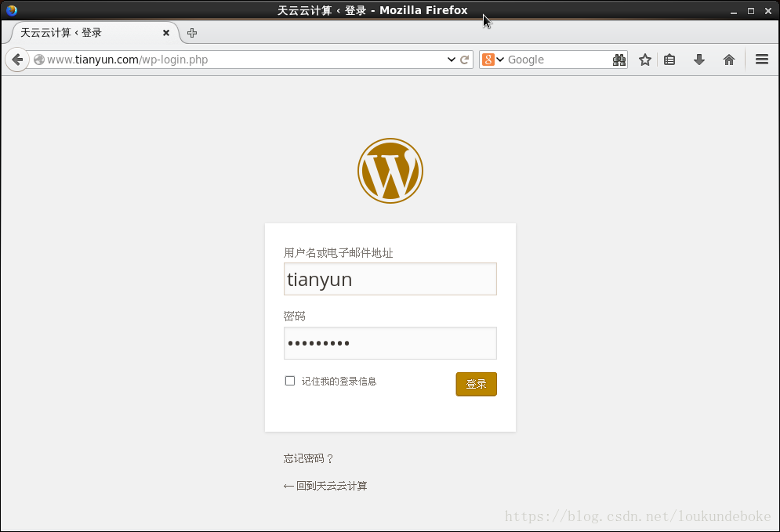Viewport: 780px width, 532px height.
Task: Click the binoculars search icon
Action: 619,60
